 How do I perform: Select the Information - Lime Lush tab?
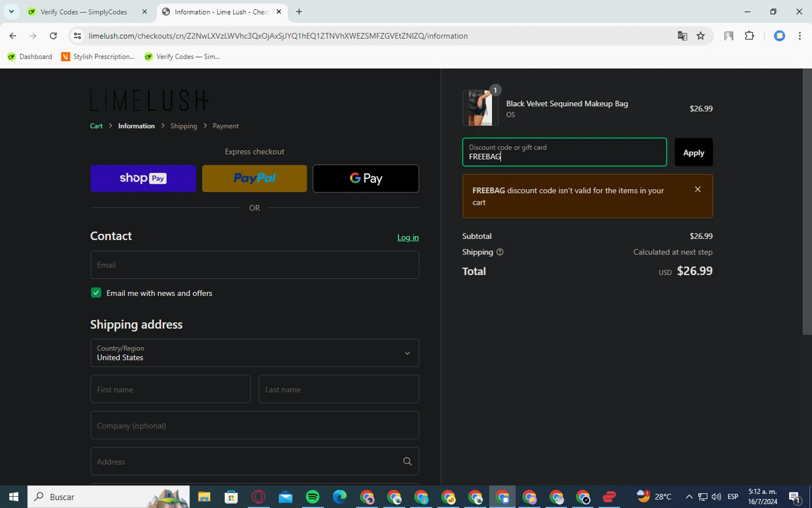tap(222, 11)
